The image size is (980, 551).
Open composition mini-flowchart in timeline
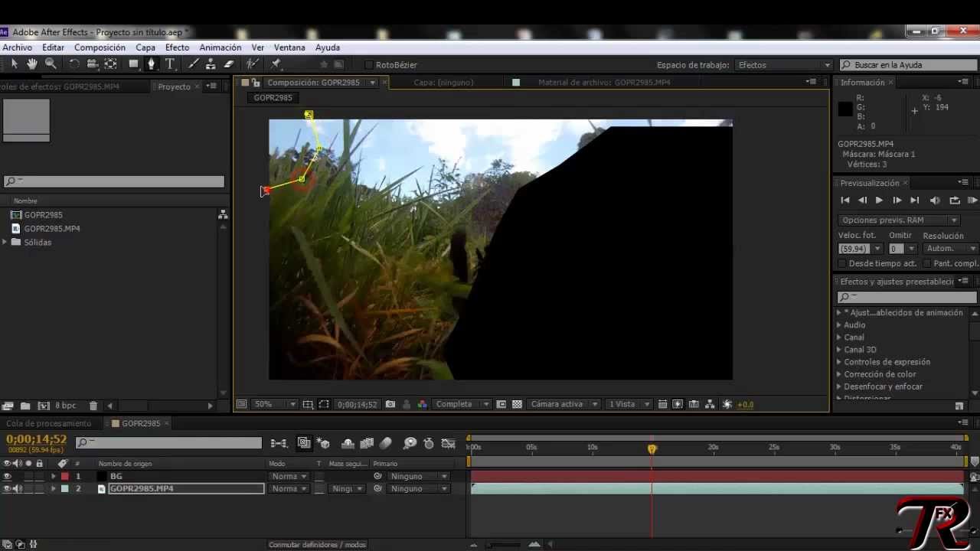279,443
